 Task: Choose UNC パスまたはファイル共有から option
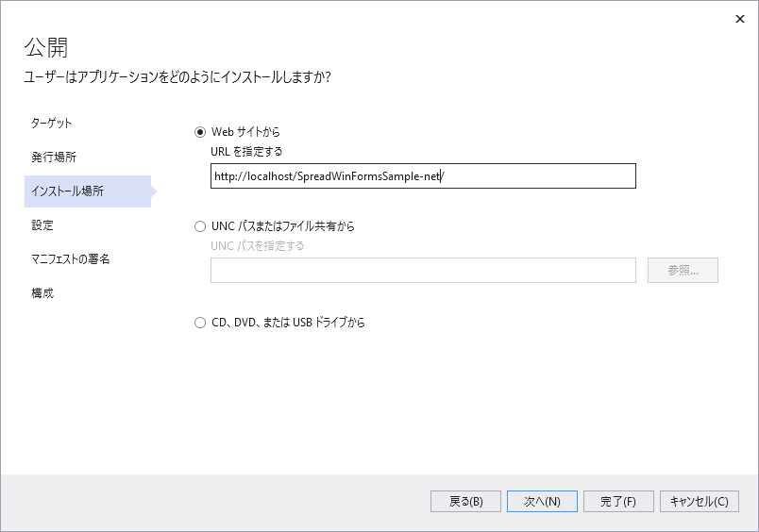pos(199,226)
